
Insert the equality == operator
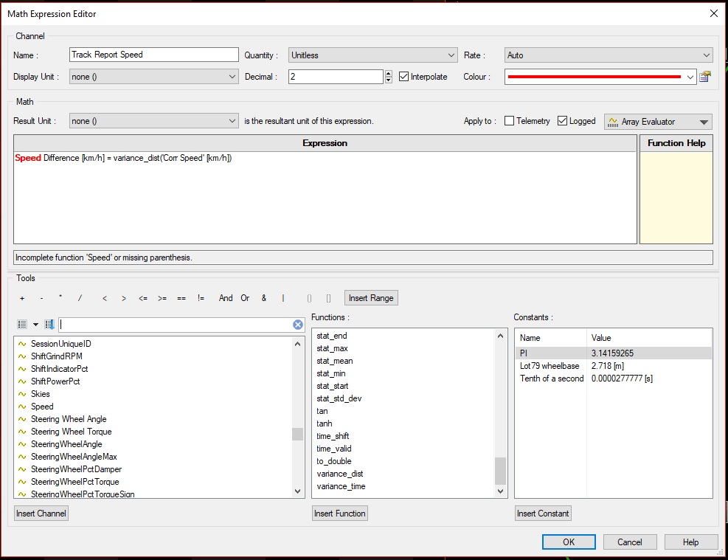pyautogui.click(x=181, y=298)
